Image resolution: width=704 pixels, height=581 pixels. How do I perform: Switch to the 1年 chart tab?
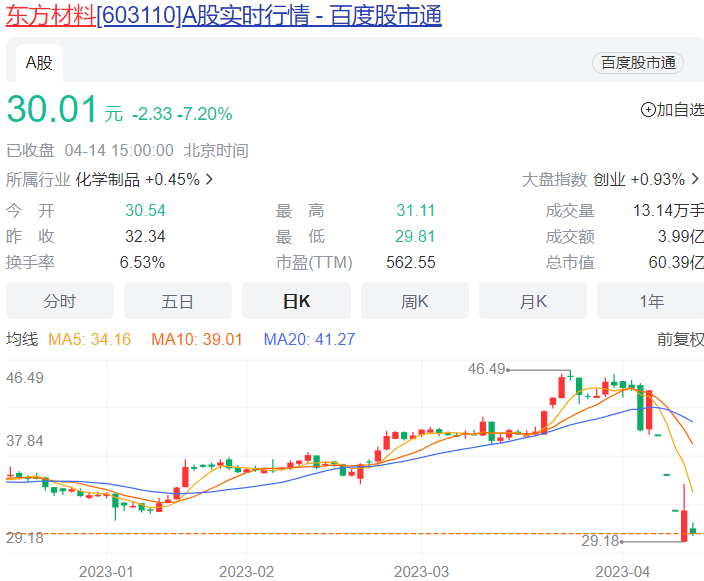(651, 301)
